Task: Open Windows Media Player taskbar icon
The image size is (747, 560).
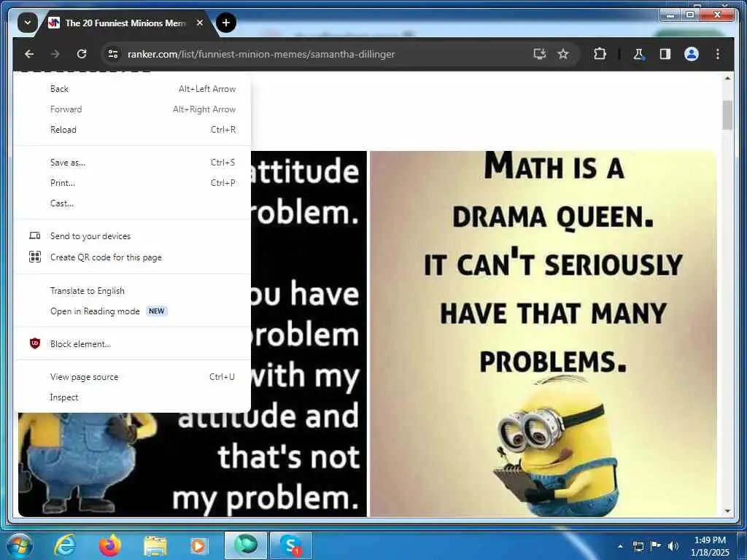Action: click(198, 546)
